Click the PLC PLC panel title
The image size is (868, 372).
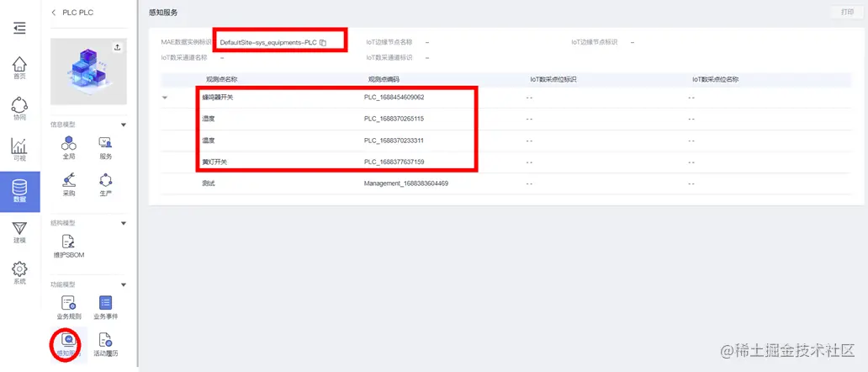78,13
